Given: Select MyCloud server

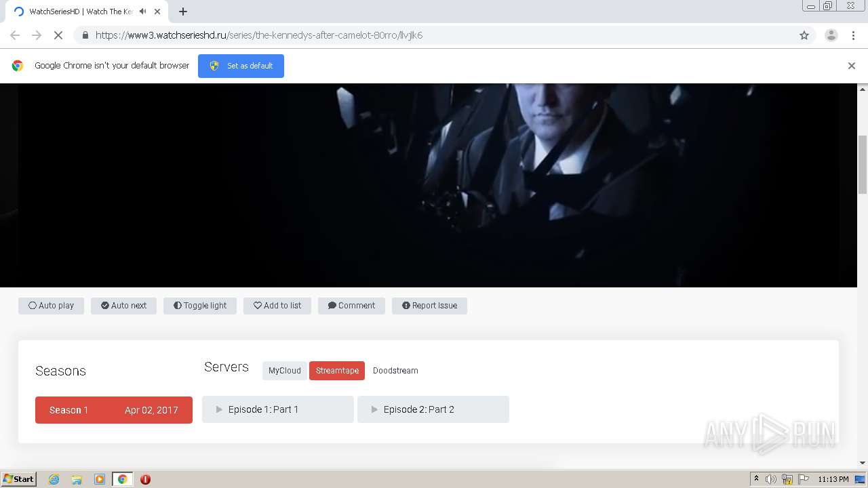Looking at the screenshot, I should (284, 371).
